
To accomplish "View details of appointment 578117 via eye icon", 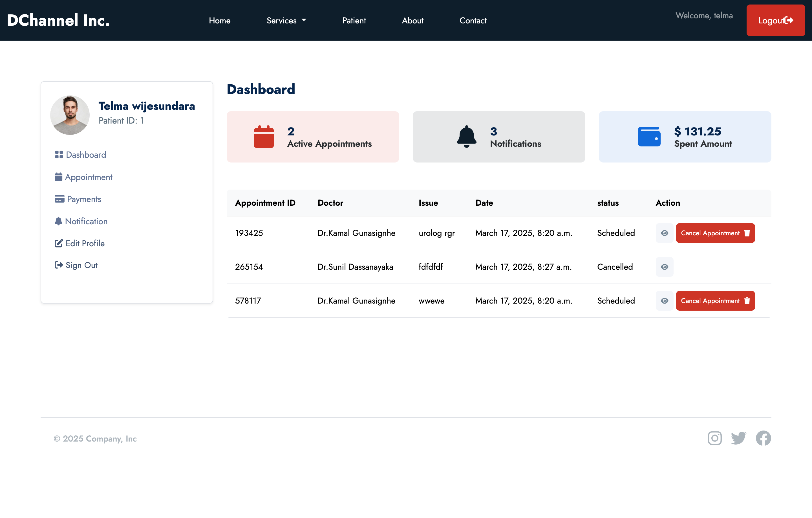I will (x=664, y=301).
